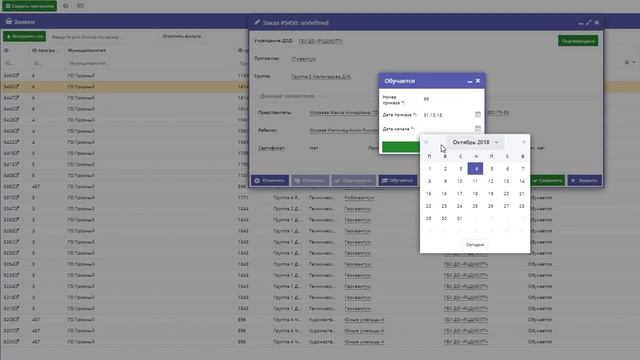Open the Робоквантум link in orders table
Viewport: 640px width, 360px height.
click(359, 198)
